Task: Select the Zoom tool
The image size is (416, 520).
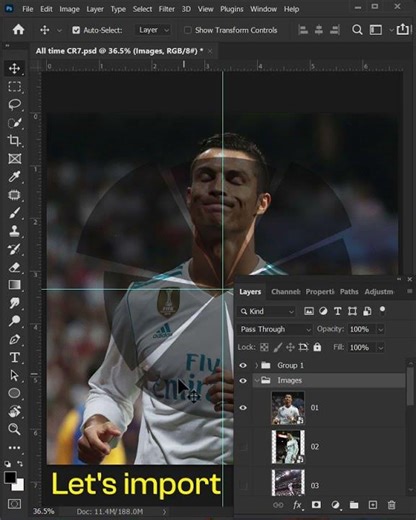Action: [14, 429]
